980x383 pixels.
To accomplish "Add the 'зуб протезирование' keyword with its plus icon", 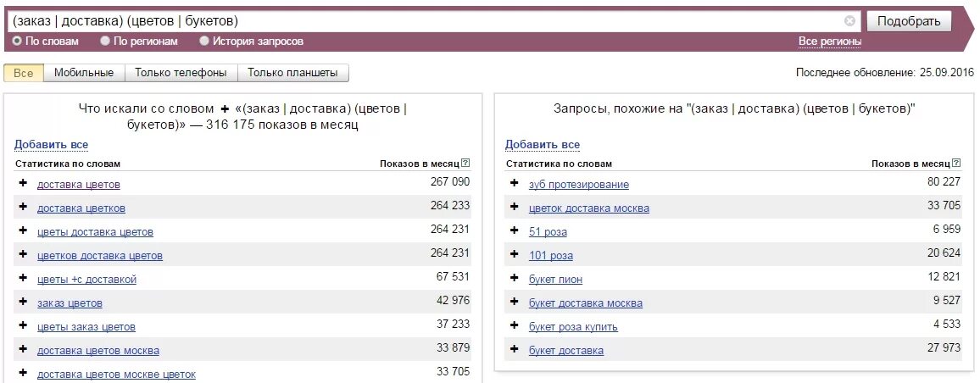I will (x=515, y=184).
